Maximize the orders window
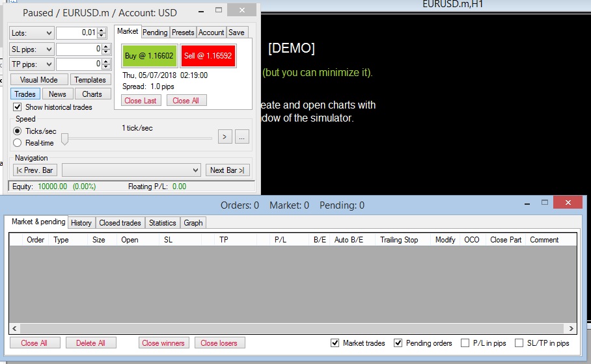This screenshot has height=364, width=591. click(x=545, y=203)
